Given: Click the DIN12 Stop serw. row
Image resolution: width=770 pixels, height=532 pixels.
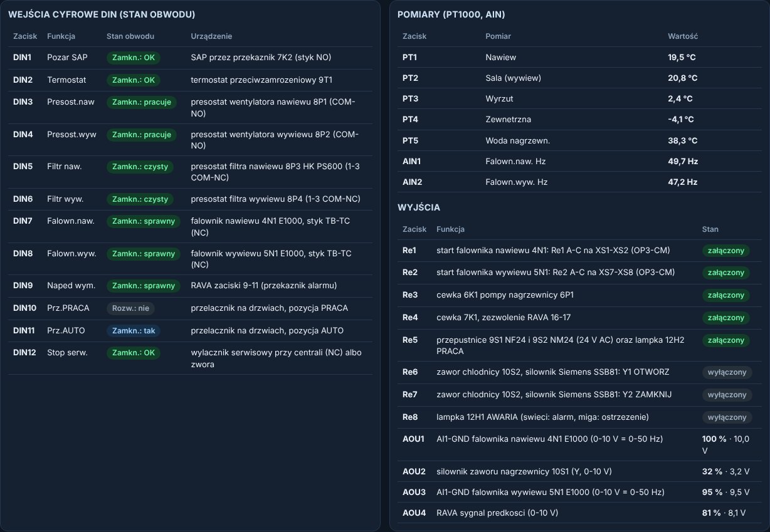Looking at the screenshot, I should (191, 358).
